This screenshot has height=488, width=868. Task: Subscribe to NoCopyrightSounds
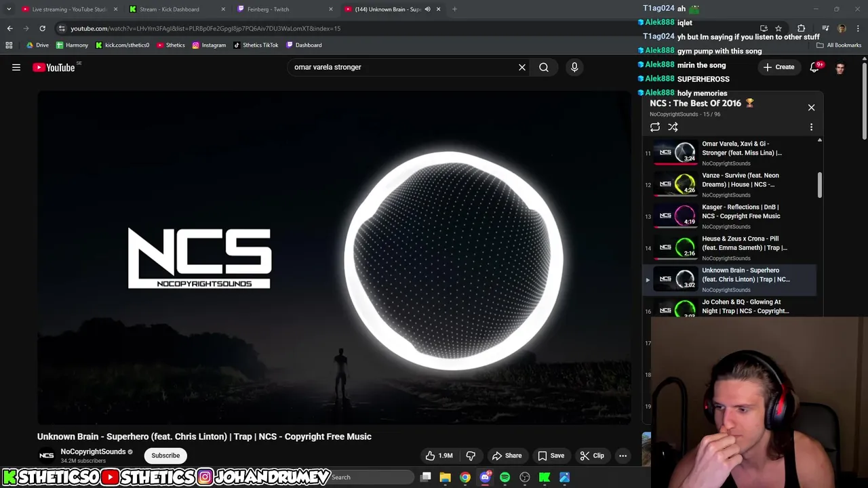pyautogui.click(x=165, y=455)
